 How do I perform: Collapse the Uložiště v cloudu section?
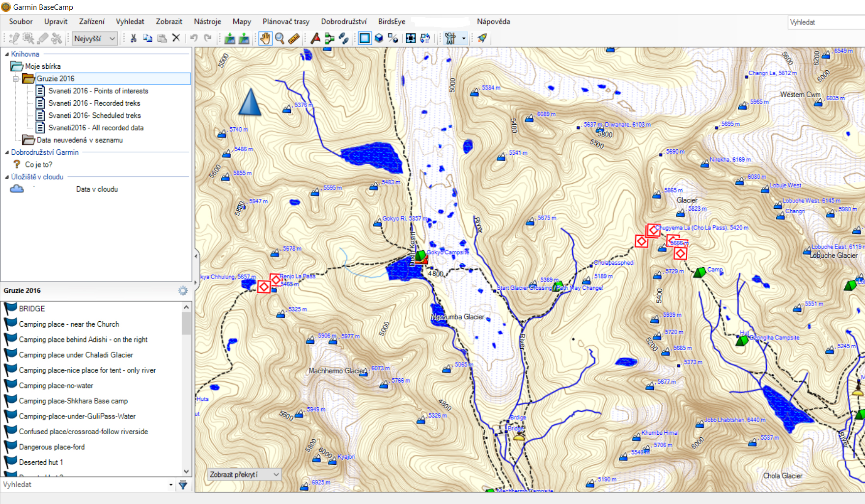point(7,177)
